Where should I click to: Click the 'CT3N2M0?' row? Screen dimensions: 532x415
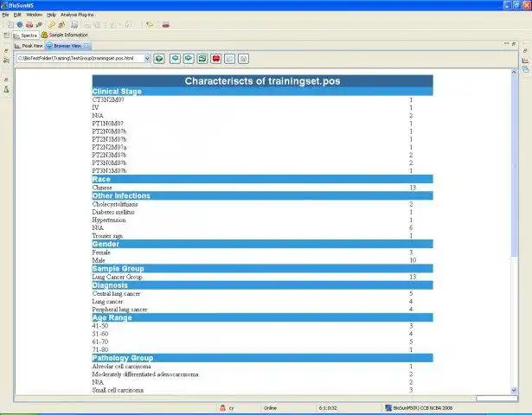[x=262, y=99]
